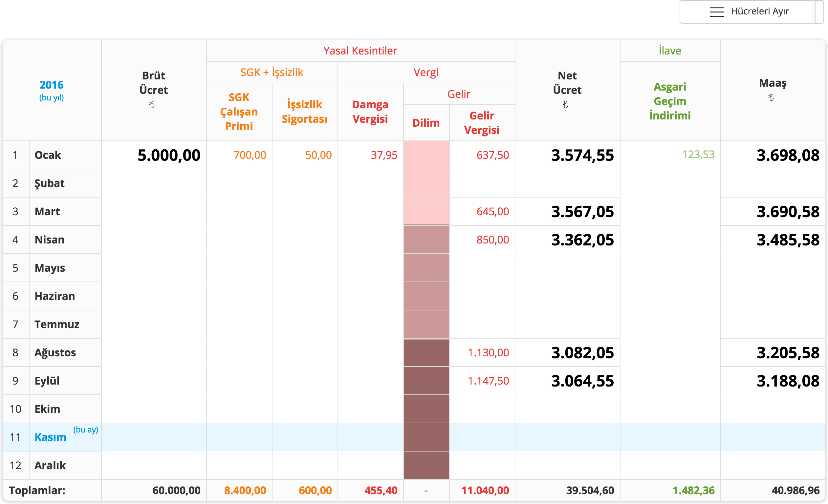The height and width of the screenshot is (504, 828).
Task: Click the lira symbol under Maaş header
Action: coord(771,97)
